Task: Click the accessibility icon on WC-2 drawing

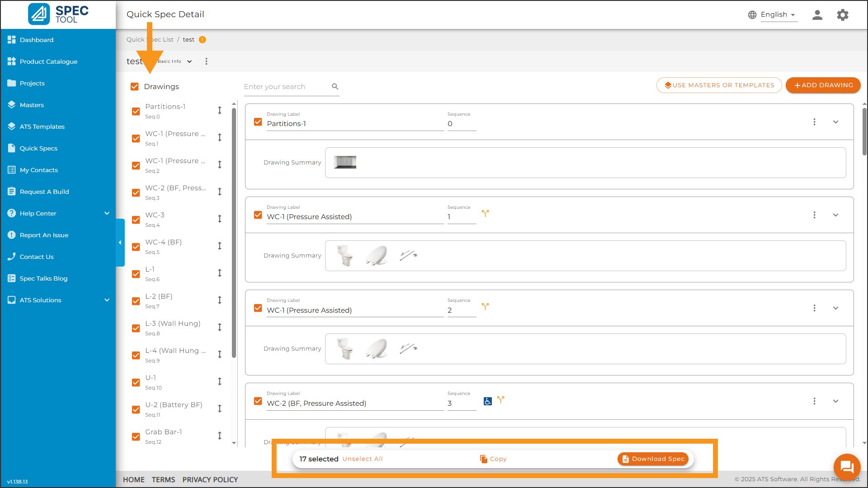Action: (x=487, y=401)
